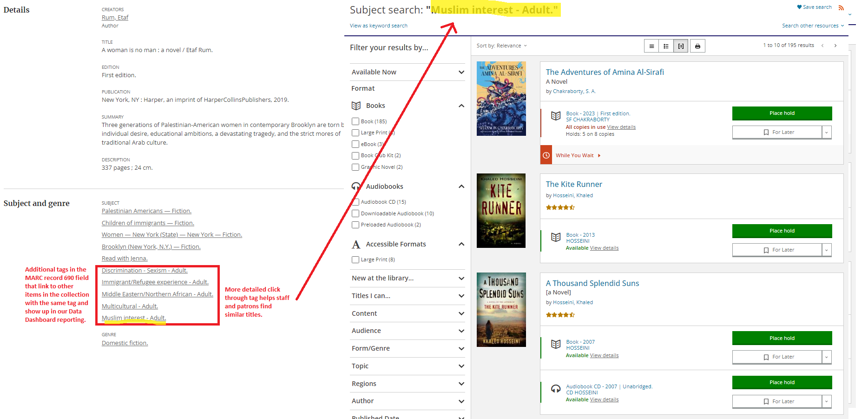The height and width of the screenshot is (419, 868).
Task: Collapse the Audiobooks filter section
Action: click(x=461, y=186)
